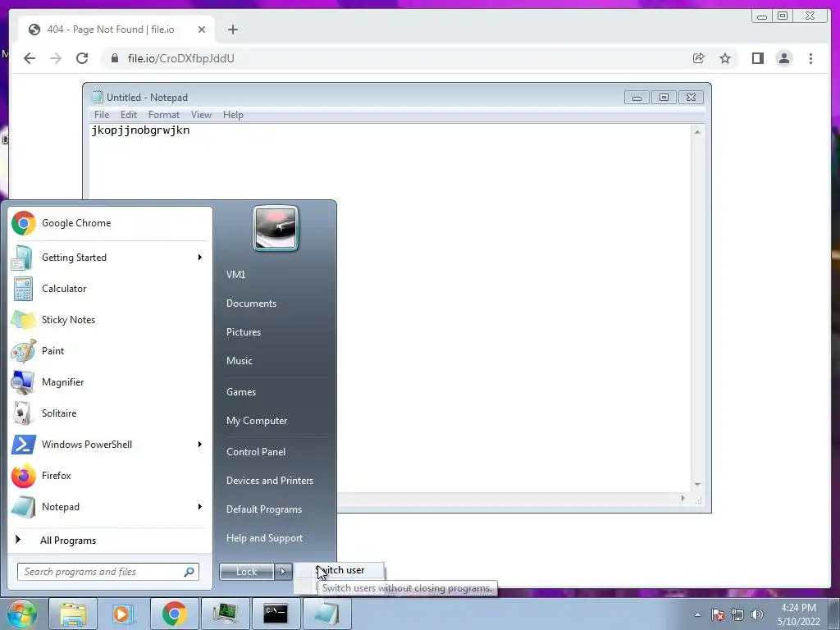Open Pictures library link
Image resolution: width=840 pixels, height=630 pixels.
click(x=244, y=332)
